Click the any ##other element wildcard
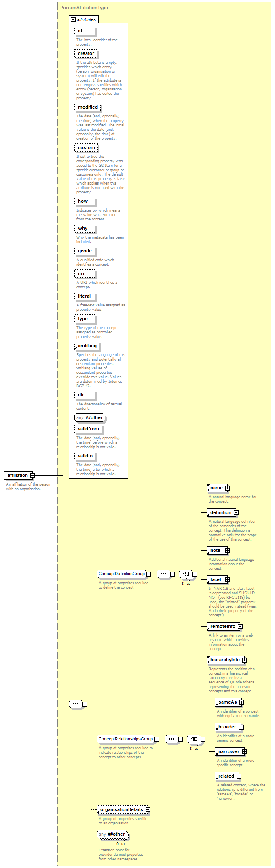The image size is (275, 868). [x=112, y=834]
